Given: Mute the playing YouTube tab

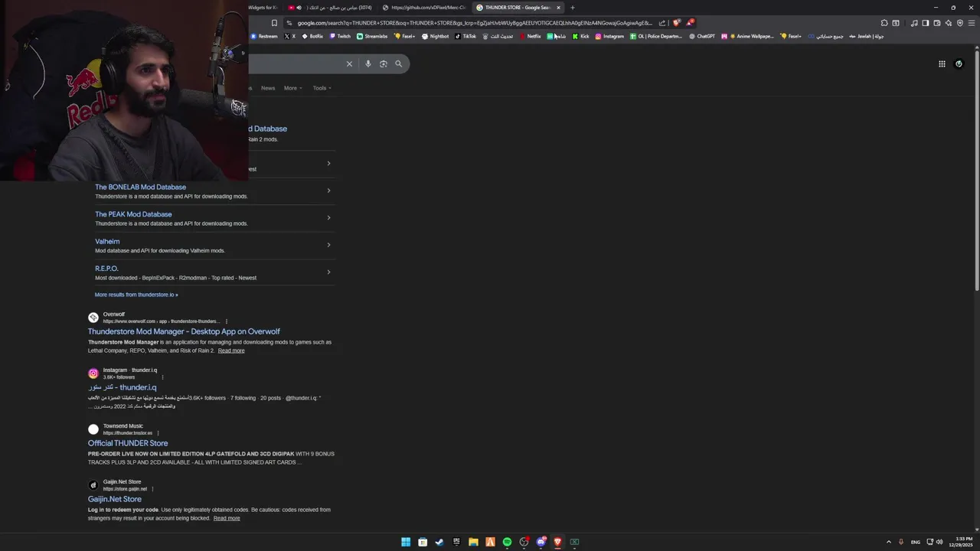Looking at the screenshot, I should point(299,8).
